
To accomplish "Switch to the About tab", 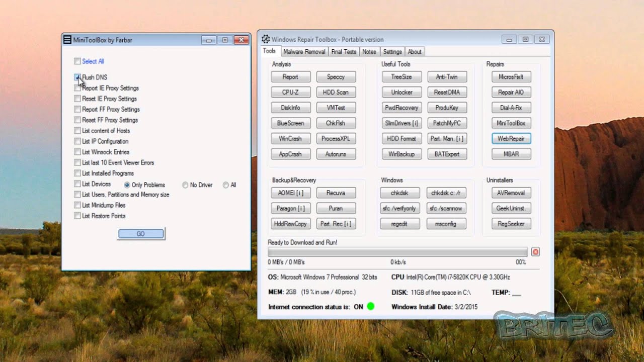I will 415,52.
